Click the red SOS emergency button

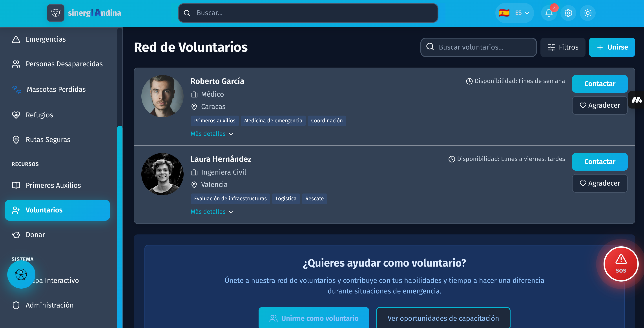(x=620, y=264)
